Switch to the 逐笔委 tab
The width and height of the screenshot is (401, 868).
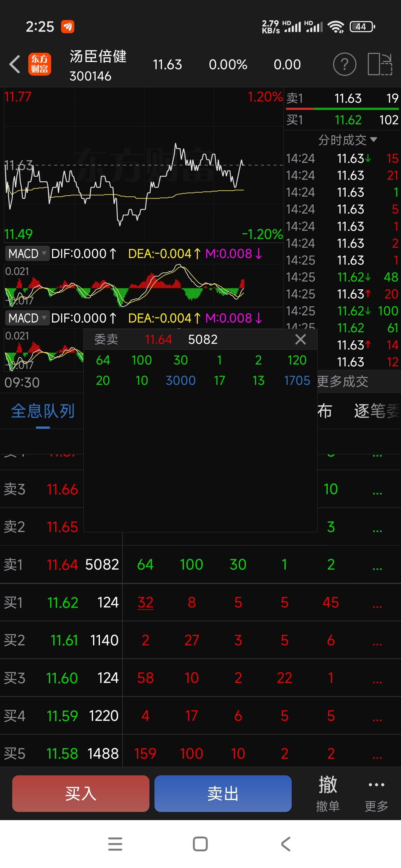[377, 411]
